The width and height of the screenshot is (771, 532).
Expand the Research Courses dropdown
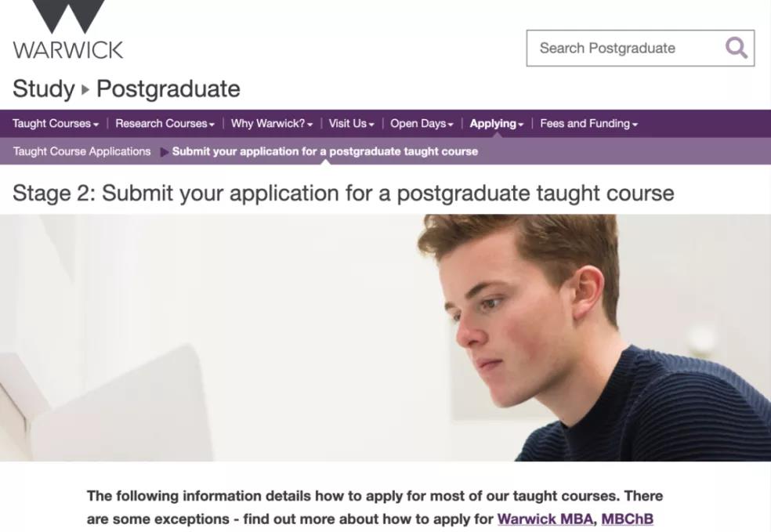click(x=165, y=124)
